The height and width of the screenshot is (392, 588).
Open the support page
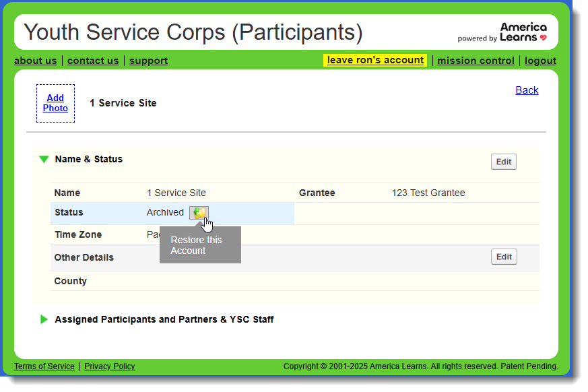pos(148,61)
